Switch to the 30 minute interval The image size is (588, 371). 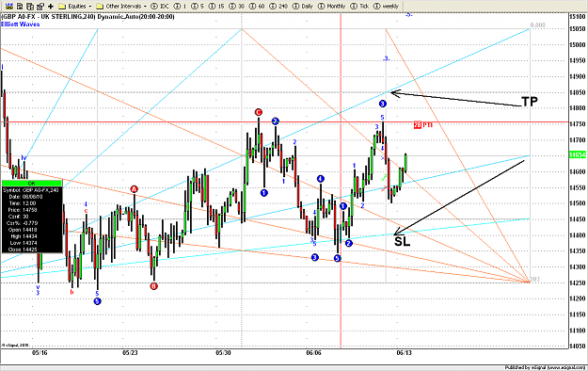tap(237, 6)
